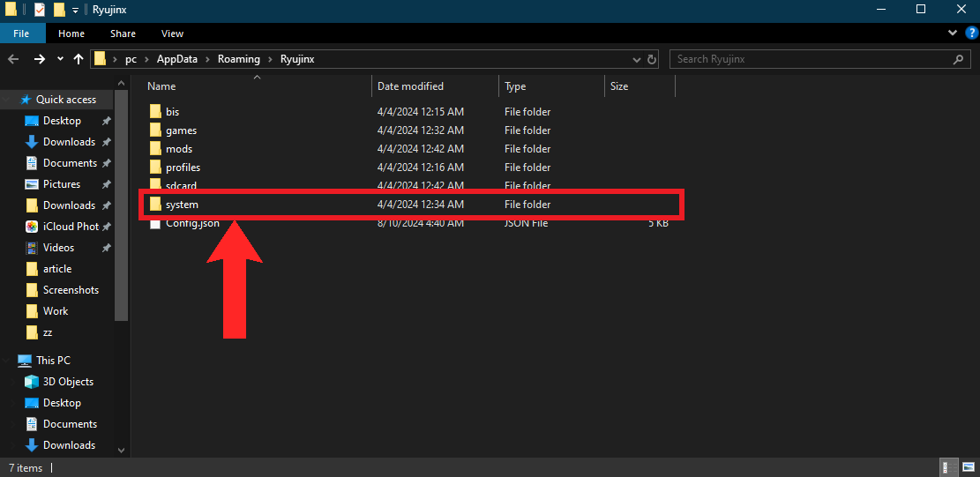Open pinned Downloads with blue arrow
The height and width of the screenshot is (477, 980).
pos(69,142)
